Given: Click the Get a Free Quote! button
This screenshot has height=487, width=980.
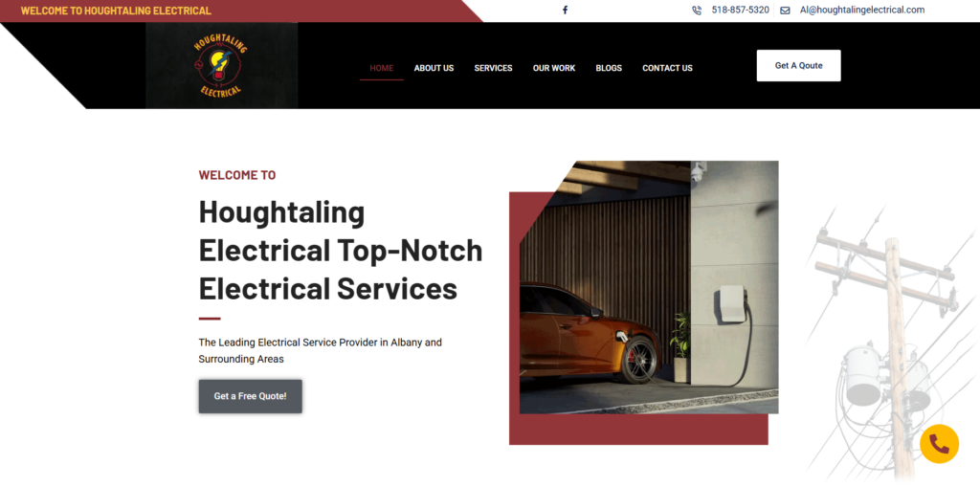Looking at the screenshot, I should point(250,396).
